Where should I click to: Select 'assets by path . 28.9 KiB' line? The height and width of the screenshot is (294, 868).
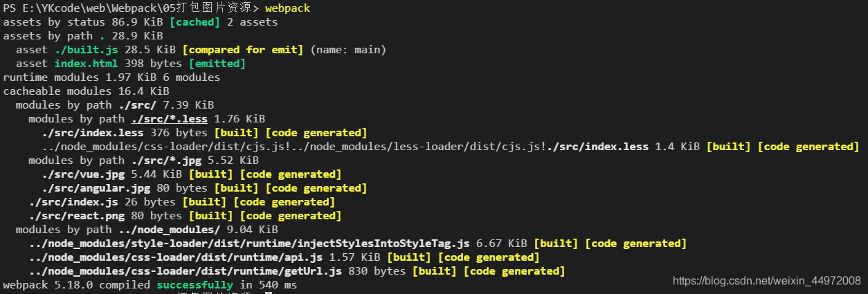[83, 36]
